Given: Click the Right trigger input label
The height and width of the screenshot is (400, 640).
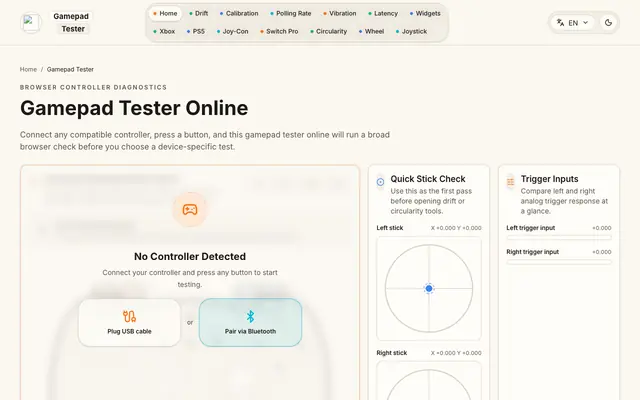Looking at the screenshot, I should point(533,252).
